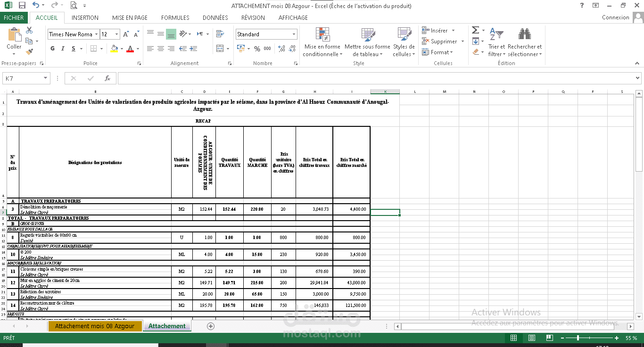Open the FICHIER tab

tap(14, 17)
